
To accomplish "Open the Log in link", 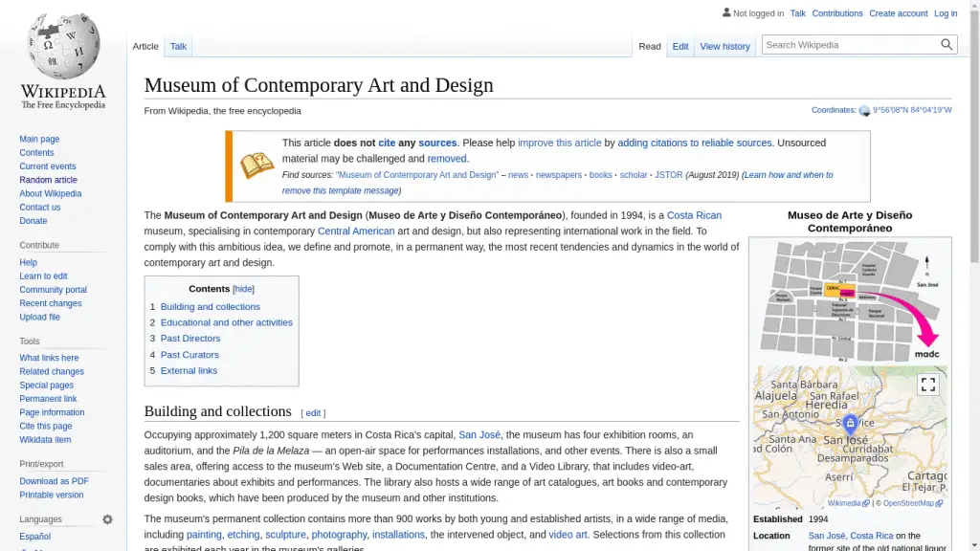I will (x=945, y=13).
